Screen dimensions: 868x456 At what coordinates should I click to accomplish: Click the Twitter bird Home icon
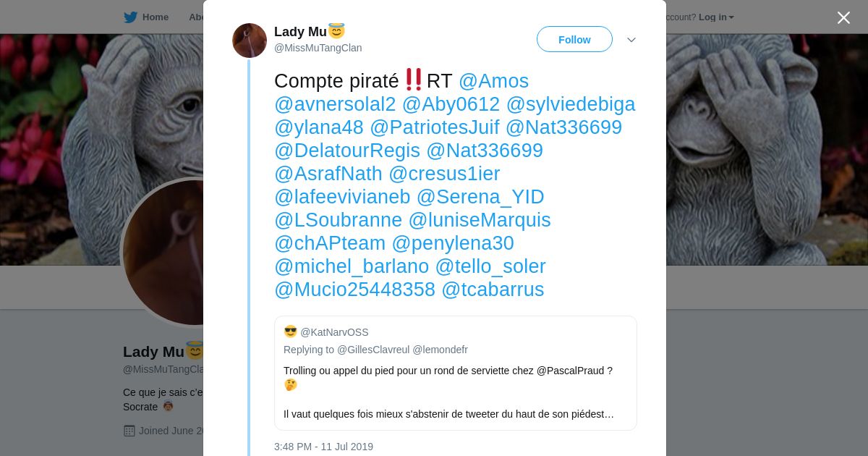pos(130,17)
